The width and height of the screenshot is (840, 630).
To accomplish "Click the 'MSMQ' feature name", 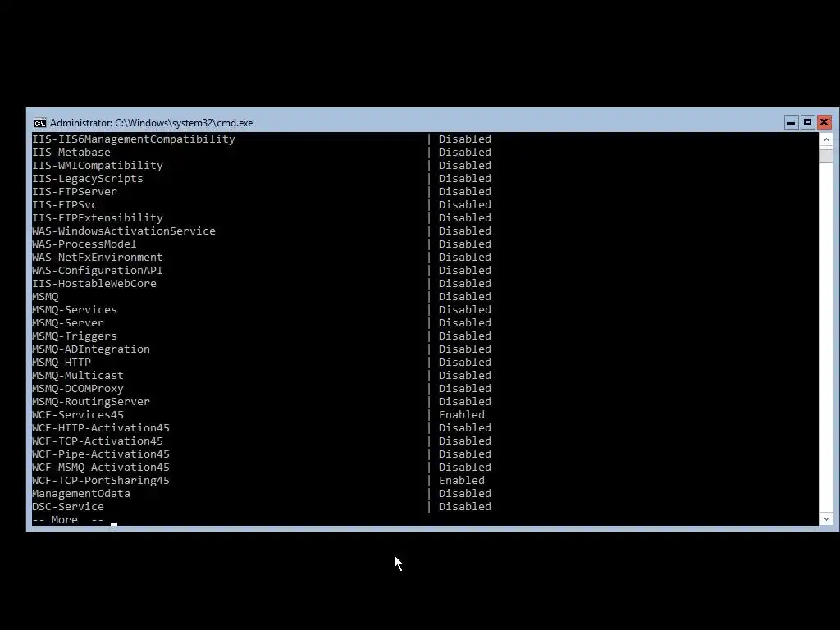I will (45, 297).
